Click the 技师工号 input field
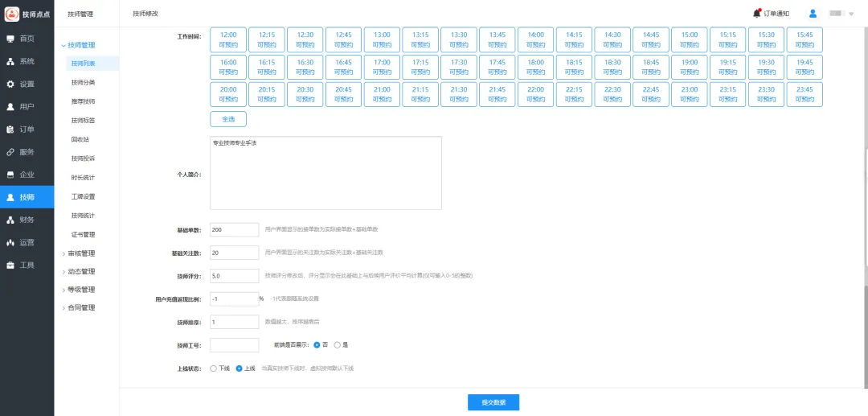This screenshot has height=416, width=868. pos(234,345)
